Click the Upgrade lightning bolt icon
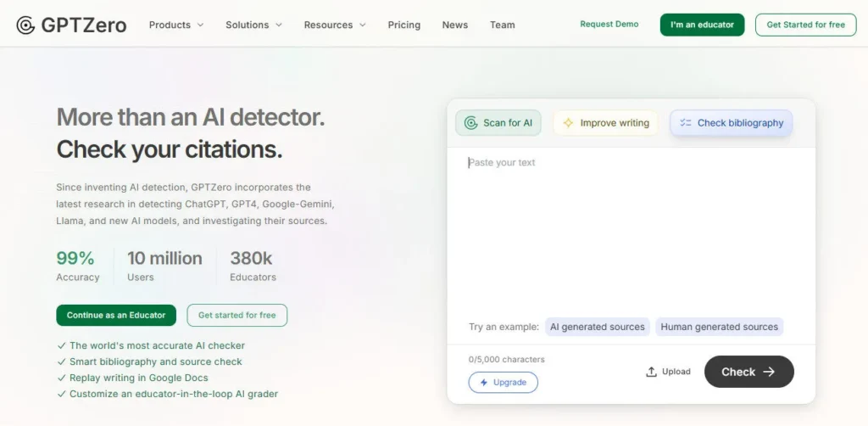868x426 pixels. click(484, 382)
